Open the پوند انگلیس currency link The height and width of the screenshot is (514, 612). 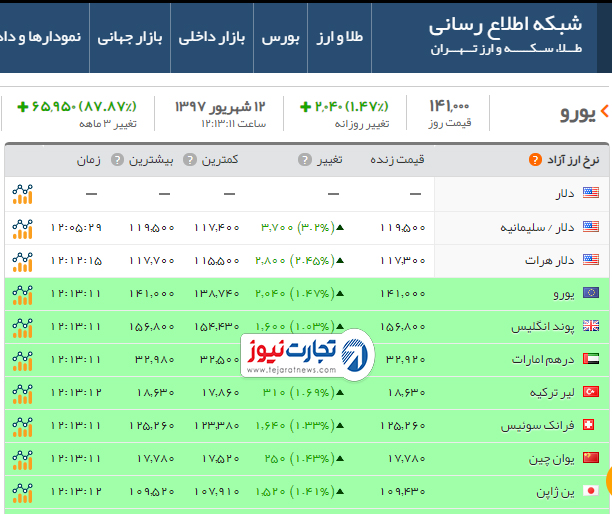pyautogui.click(x=543, y=327)
